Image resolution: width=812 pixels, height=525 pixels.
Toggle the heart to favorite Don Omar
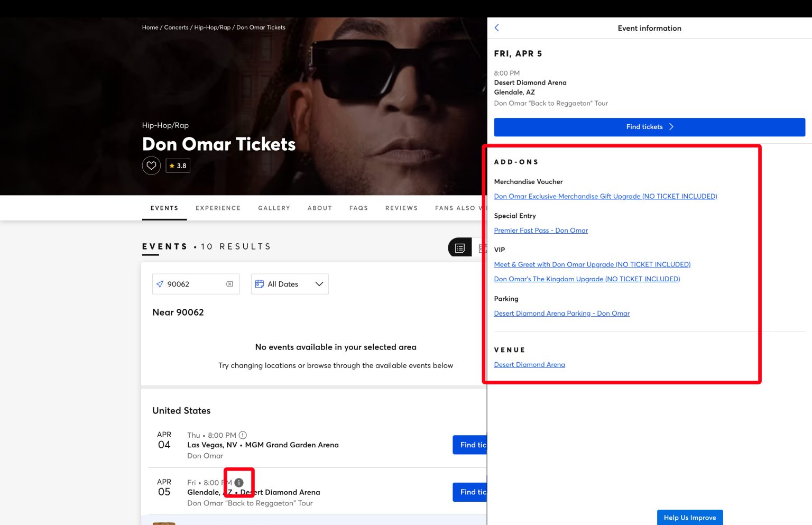coord(151,165)
